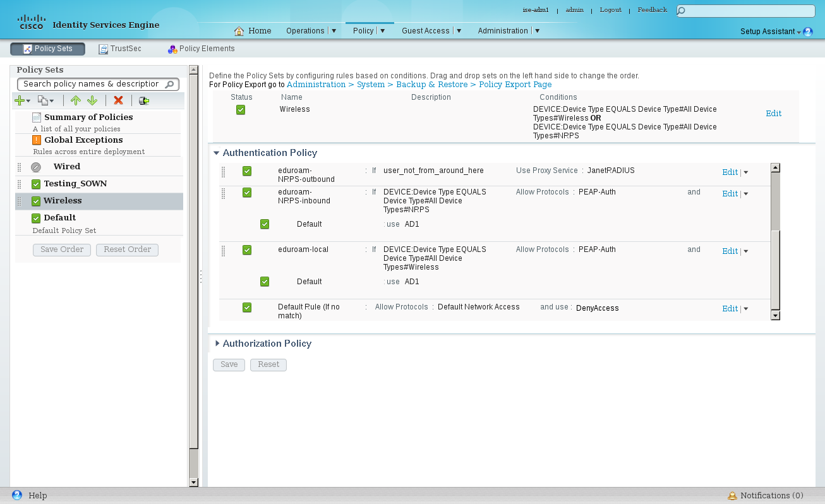Screen dimensions: 825x504
Task: Click the orange Global Exceptions warning icon
Action: (37, 140)
